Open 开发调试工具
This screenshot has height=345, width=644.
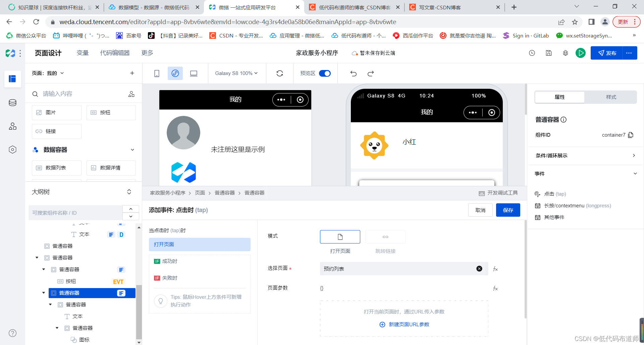pyautogui.click(x=498, y=193)
